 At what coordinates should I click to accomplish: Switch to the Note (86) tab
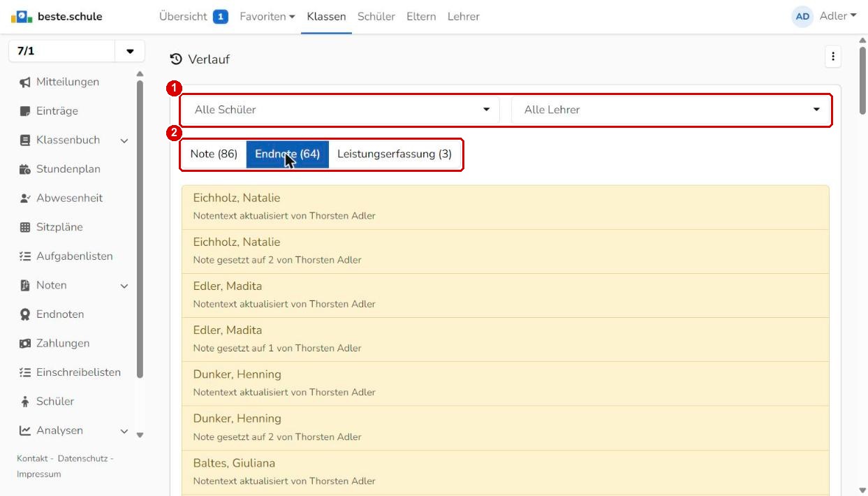pyautogui.click(x=214, y=154)
